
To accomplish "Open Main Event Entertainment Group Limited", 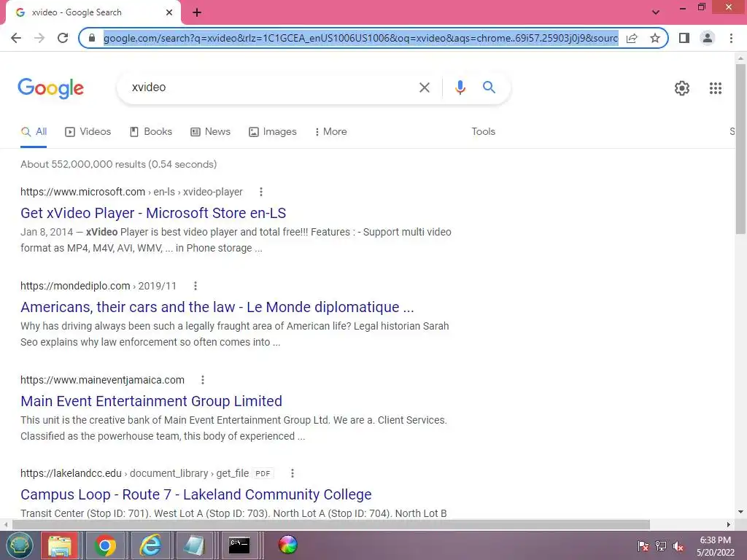I will click(151, 401).
